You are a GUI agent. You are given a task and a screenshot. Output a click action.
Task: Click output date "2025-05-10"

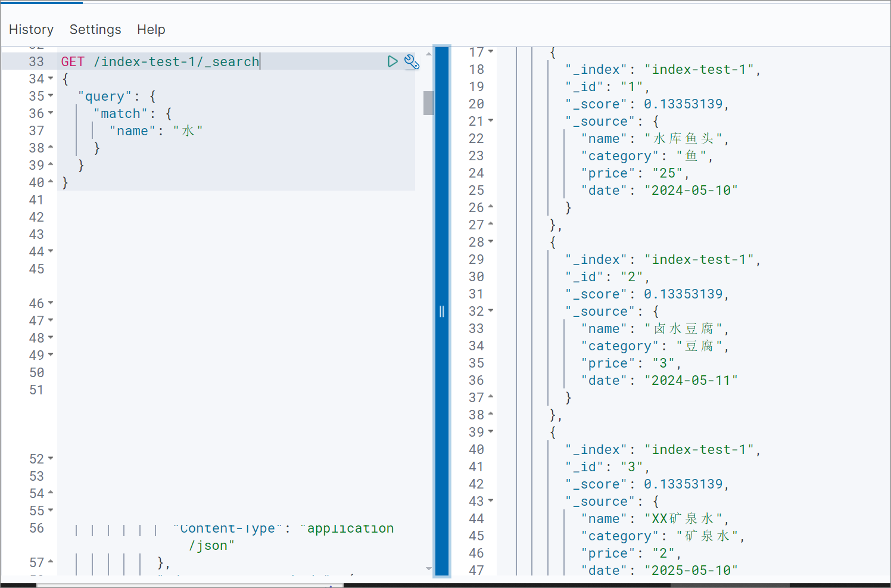point(691,571)
